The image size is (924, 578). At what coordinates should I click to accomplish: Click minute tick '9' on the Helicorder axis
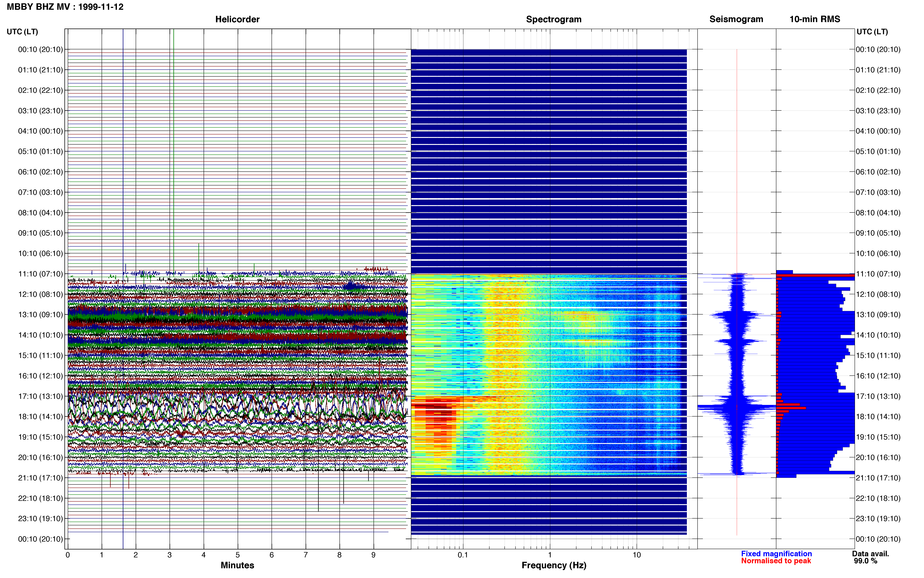pos(373,555)
